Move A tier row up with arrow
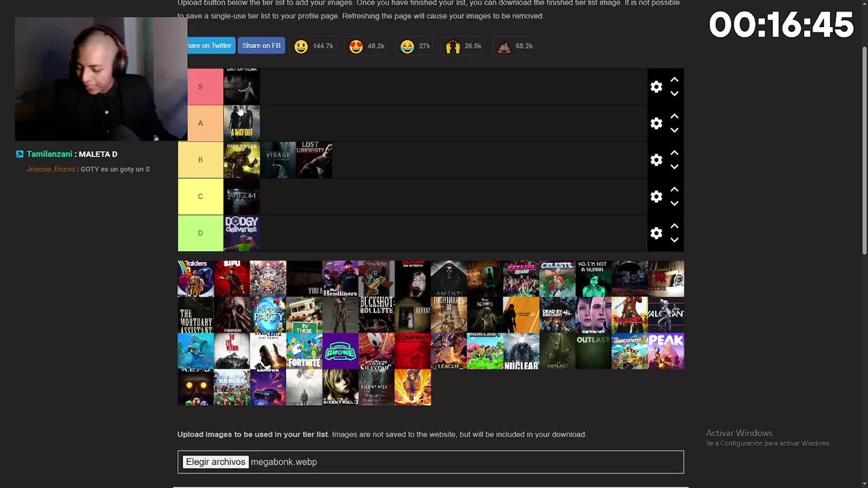The height and width of the screenshot is (488, 868). pyautogui.click(x=674, y=117)
